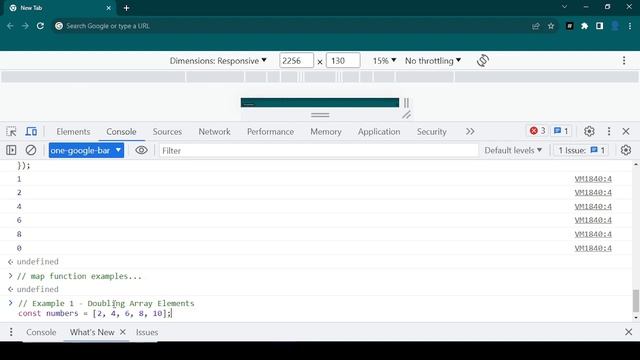Reload the page
The image size is (640, 360).
pyautogui.click(x=40, y=26)
